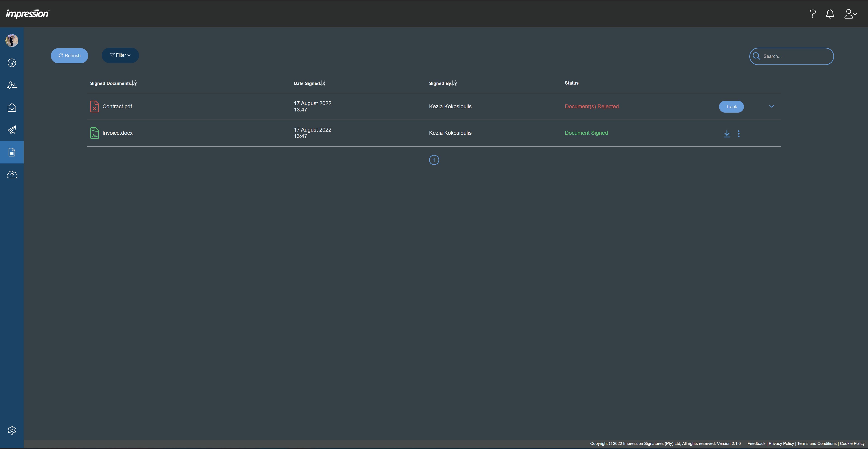Viewport: 868px width, 449px height.
Task: Expand the Contract.pdf row chevron
Action: [772, 106]
